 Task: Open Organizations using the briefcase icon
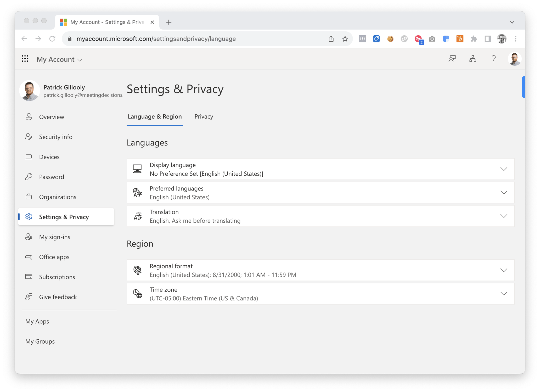pos(29,197)
